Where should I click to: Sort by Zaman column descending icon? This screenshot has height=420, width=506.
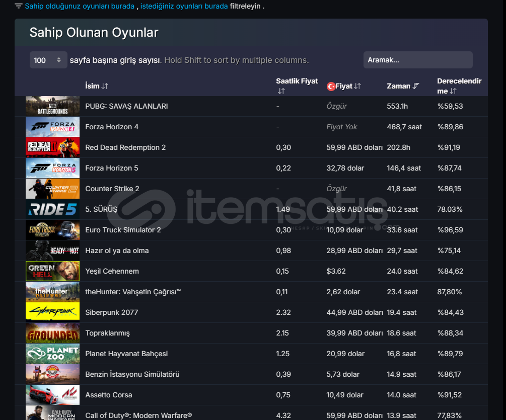pyautogui.click(x=416, y=86)
